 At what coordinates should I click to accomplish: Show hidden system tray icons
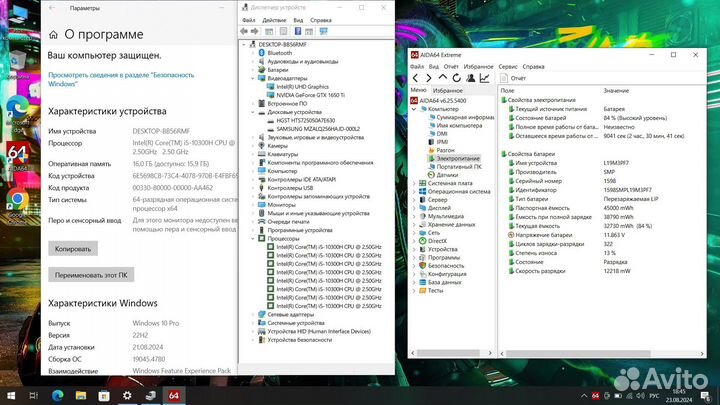[x=584, y=395]
